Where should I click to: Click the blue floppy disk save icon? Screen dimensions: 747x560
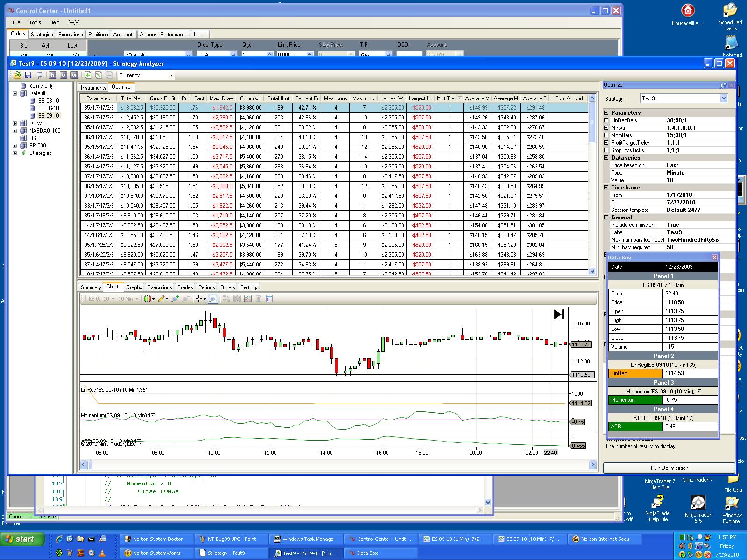tap(28, 75)
